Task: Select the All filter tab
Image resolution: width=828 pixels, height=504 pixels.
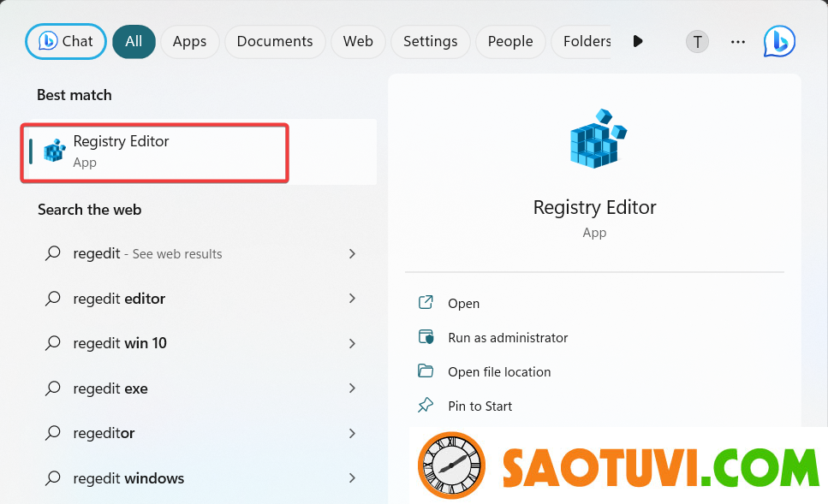Action: (134, 41)
